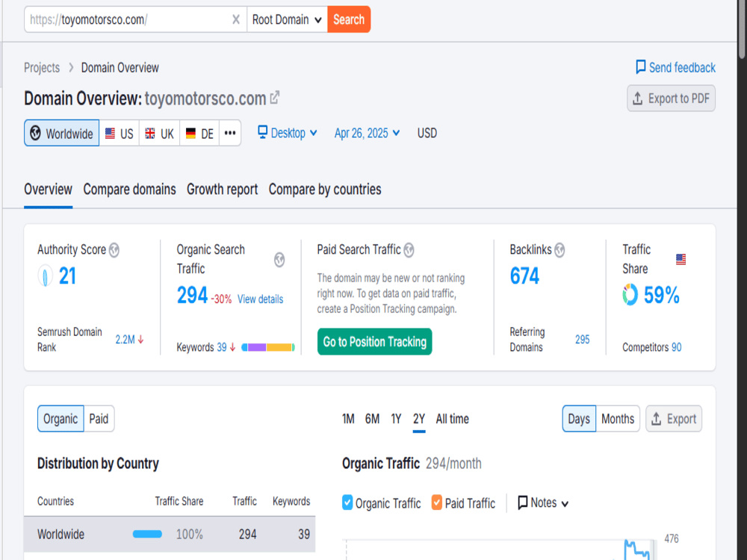The image size is (747, 560).
Task: Open the View details link
Action: (x=260, y=299)
